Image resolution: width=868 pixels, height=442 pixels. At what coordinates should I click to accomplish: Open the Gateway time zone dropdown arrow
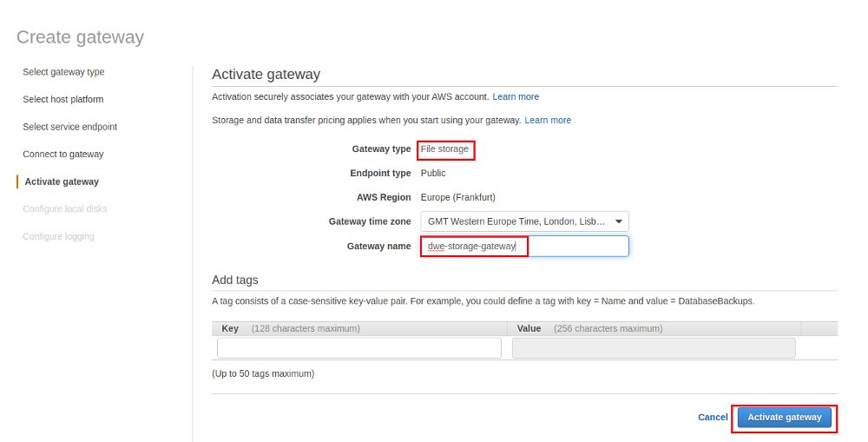[618, 221]
